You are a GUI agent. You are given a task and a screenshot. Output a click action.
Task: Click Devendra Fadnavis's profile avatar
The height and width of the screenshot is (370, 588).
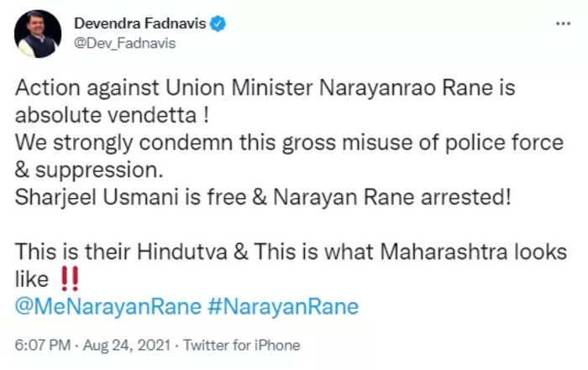coord(38,34)
